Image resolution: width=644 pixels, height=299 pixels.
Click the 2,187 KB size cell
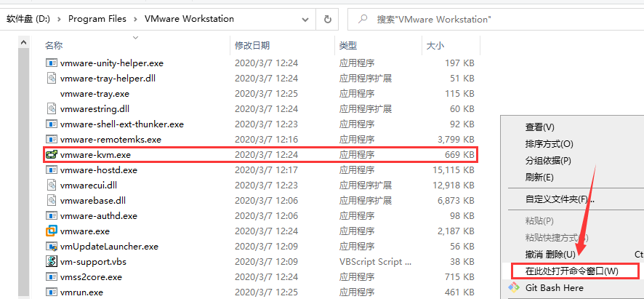coord(456,231)
